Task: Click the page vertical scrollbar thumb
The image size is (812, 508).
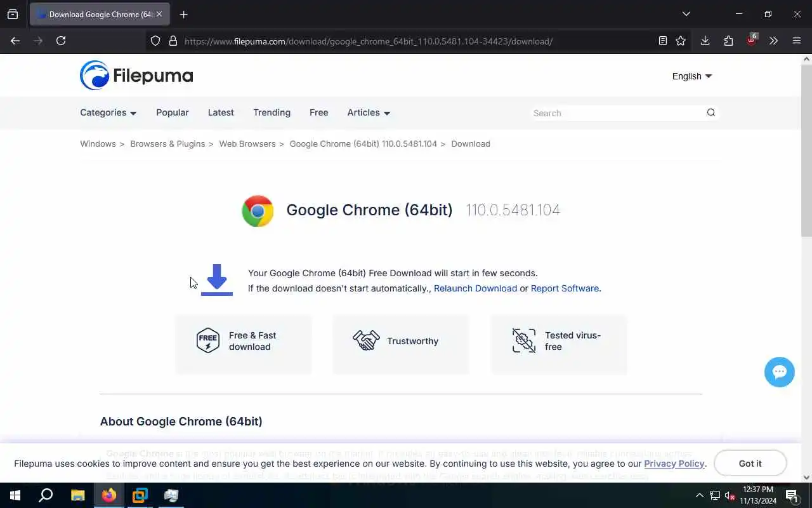Action: (807, 150)
